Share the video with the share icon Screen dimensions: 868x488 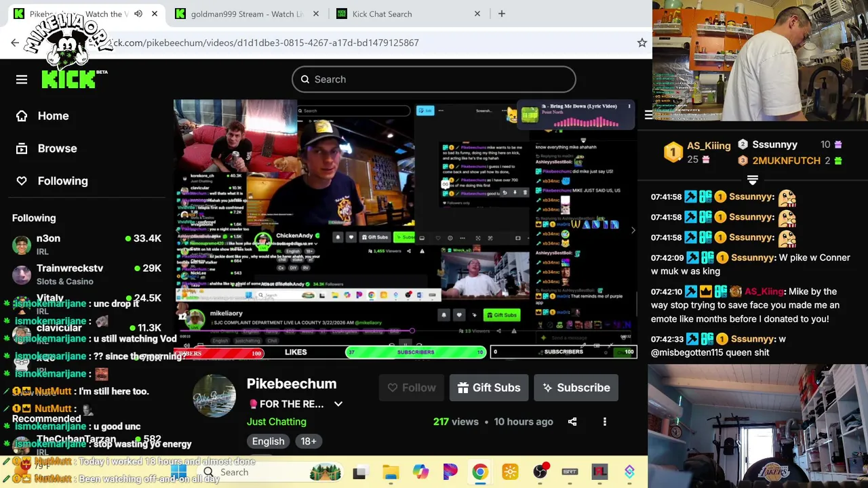point(572,422)
